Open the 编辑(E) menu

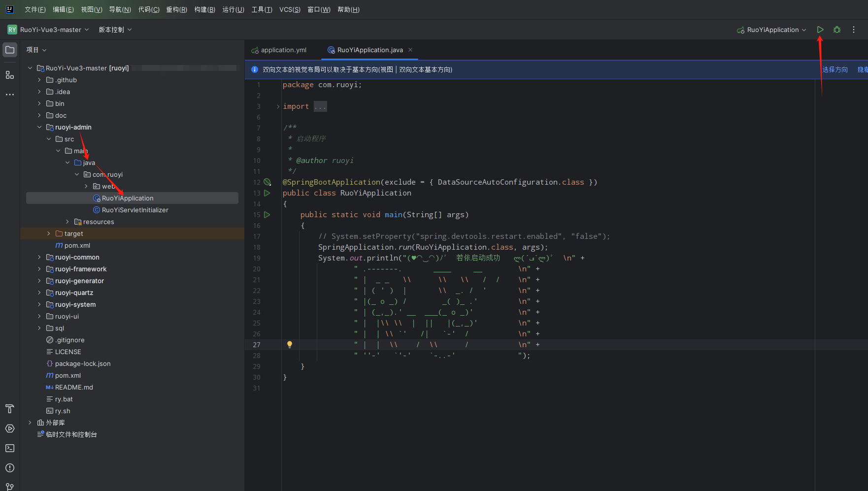click(63, 9)
